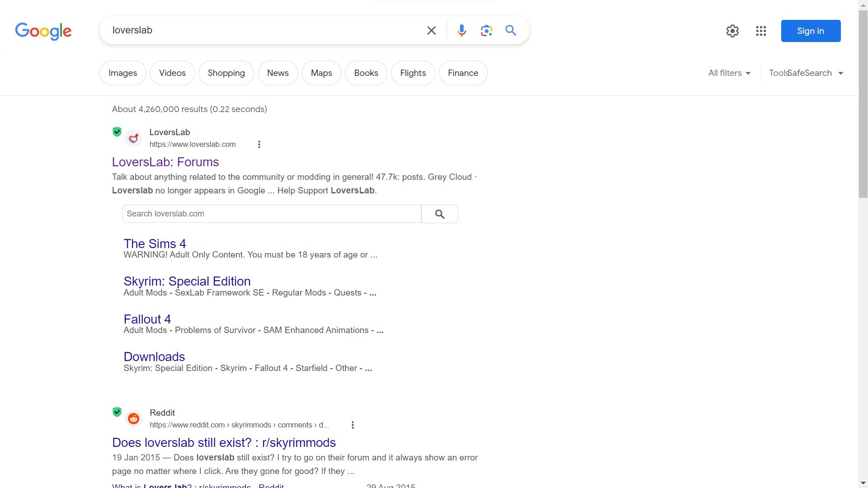Click https://www.loverslab.com URL text
Screen dimensions: 868x488
click(193, 145)
